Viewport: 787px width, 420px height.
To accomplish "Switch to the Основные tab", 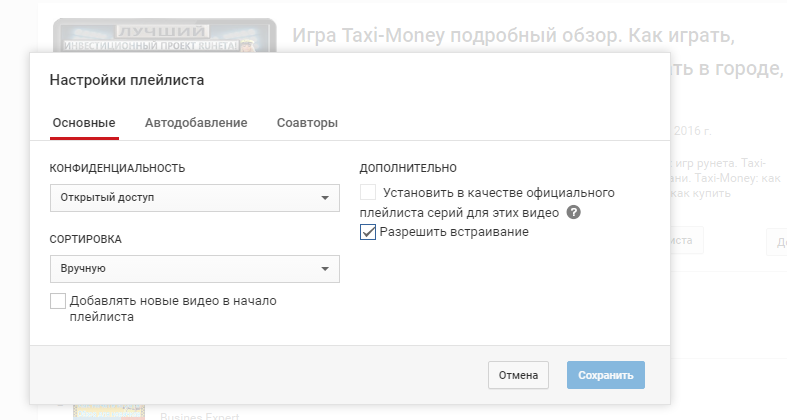I will (x=84, y=123).
